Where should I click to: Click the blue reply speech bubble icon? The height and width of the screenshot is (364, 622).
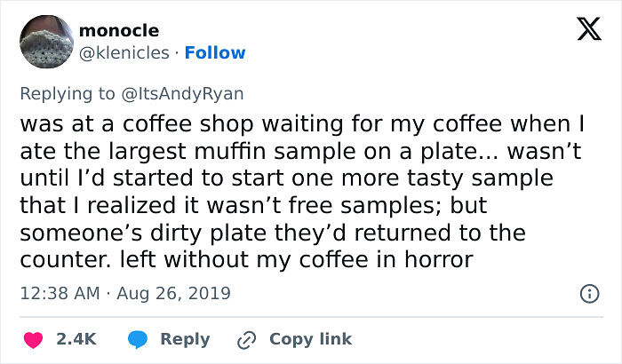pyautogui.click(x=138, y=339)
